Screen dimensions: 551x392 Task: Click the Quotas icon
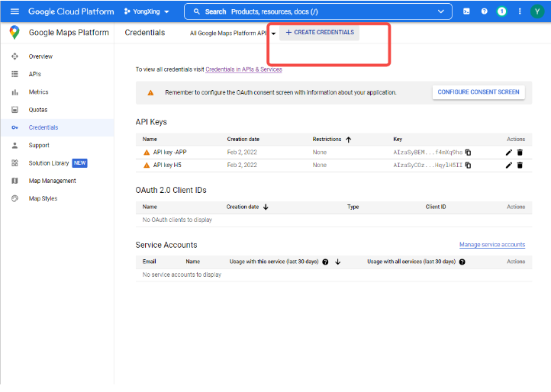pos(14,110)
